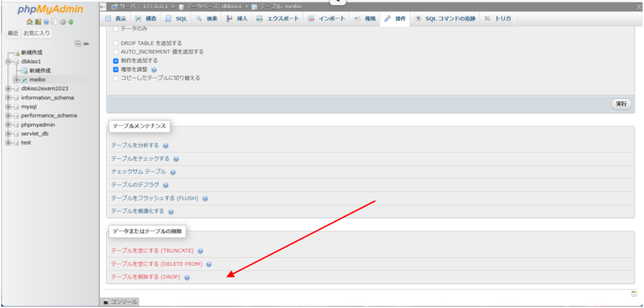The image size is (644, 308).
Task: Uncheck the 制約を追加する checkbox
Action: click(x=116, y=60)
